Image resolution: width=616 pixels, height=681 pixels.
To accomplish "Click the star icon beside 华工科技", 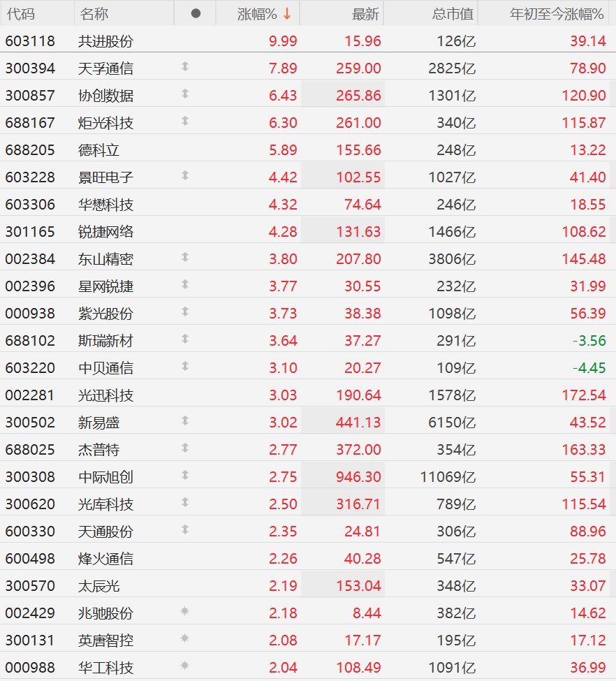I will click(x=184, y=666).
